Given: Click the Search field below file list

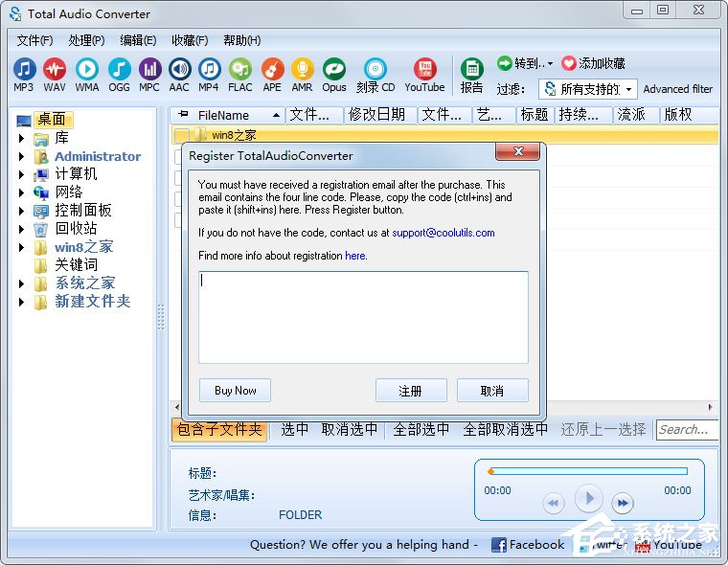Looking at the screenshot, I should click(x=687, y=430).
